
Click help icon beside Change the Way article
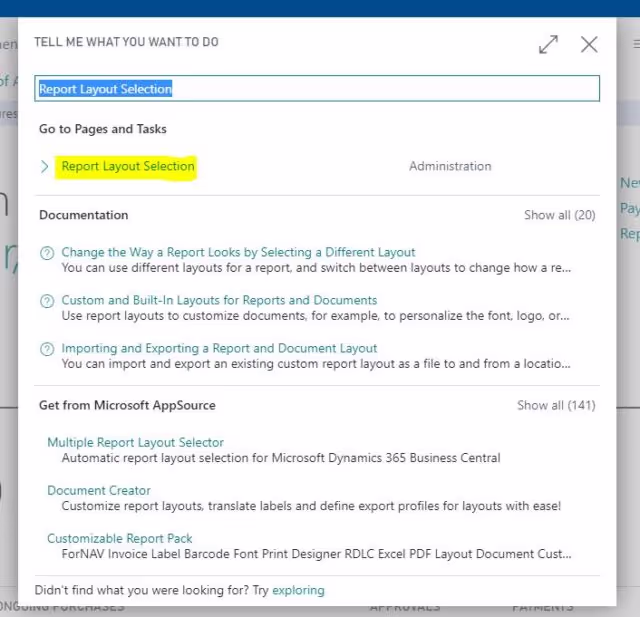(47, 253)
